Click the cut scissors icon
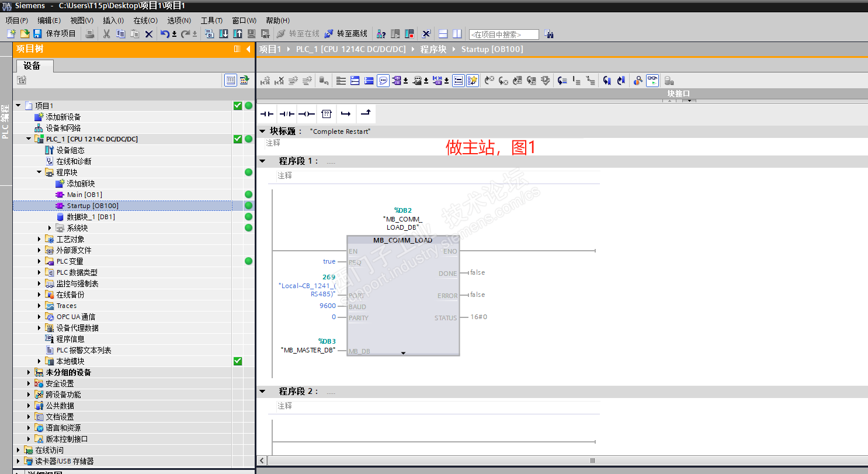This screenshot has width=868, height=474. 106,34
